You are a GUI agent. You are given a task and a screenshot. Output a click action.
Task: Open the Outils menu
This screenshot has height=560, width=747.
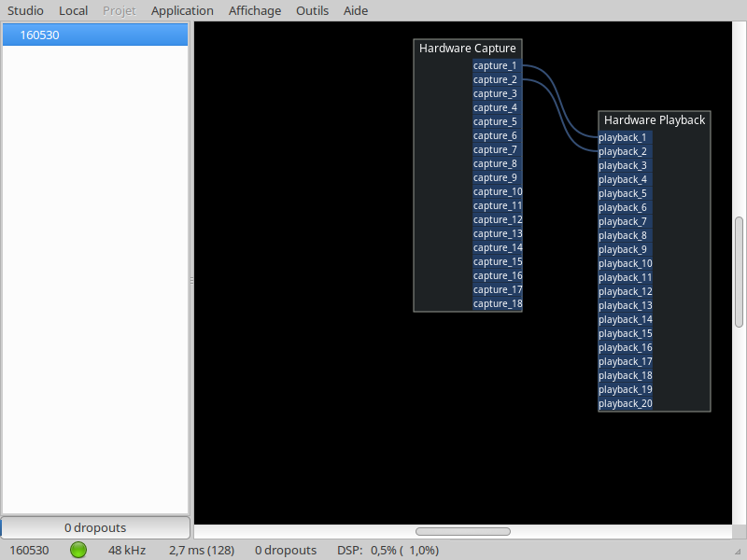pyautogui.click(x=312, y=10)
